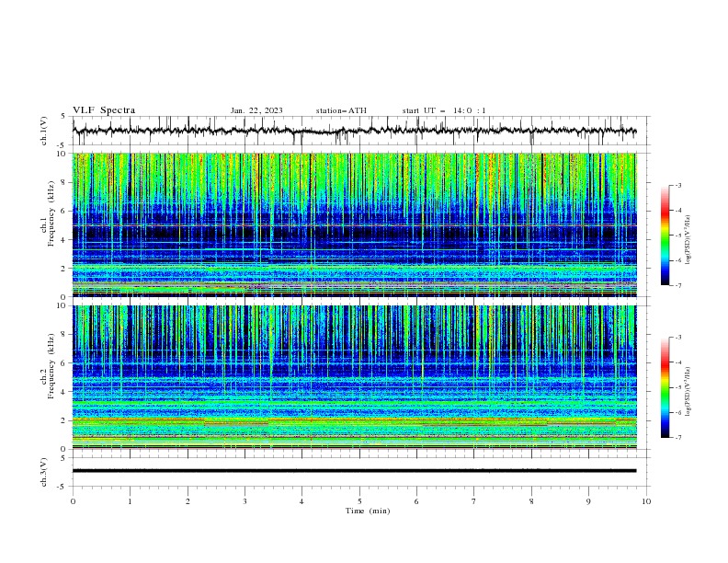This screenshot has height=563, width=728.
Task: Click the 'Time (min)' axis label
Action: coord(368,511)
